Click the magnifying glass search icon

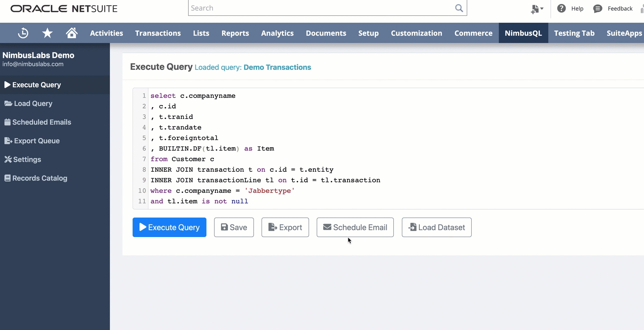459,8
